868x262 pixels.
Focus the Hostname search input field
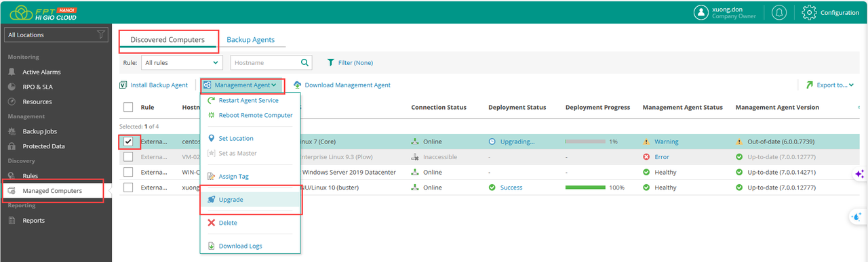(x=265, y=62)
